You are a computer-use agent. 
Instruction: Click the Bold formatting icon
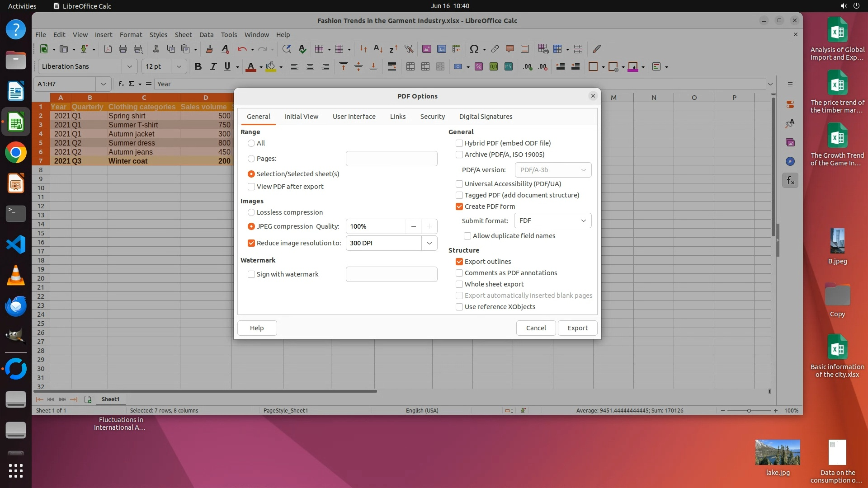click(198, 66)
